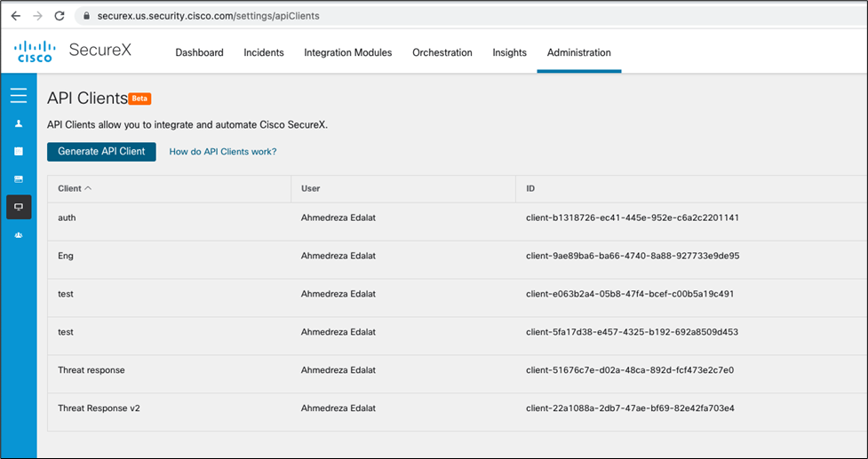Click ID client-22a1088a-2db7-47ae-bf69-82e42fa703e4

tap(630, 408)
